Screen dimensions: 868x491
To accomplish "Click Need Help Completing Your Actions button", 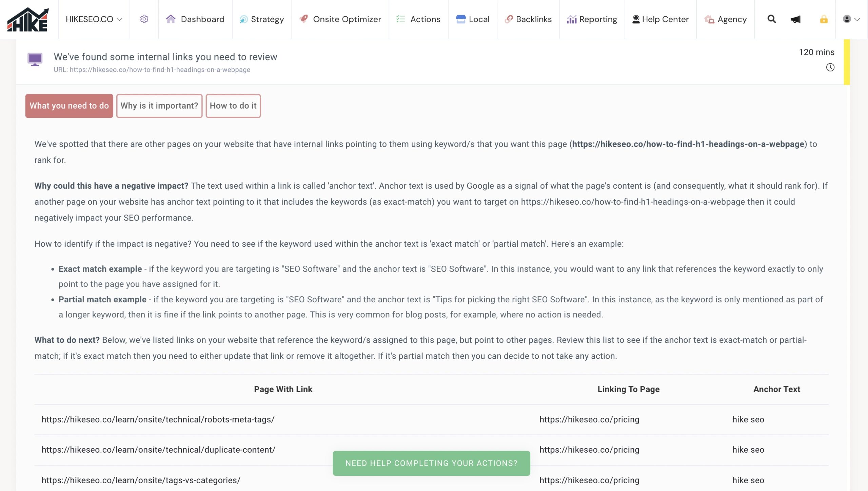I will [431, 463].
